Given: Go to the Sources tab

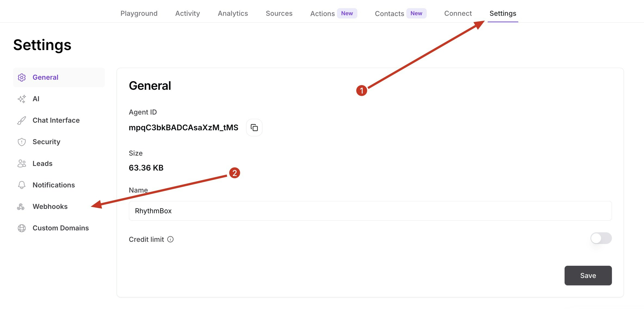Looking at the screenshot, I should (279, 13).
